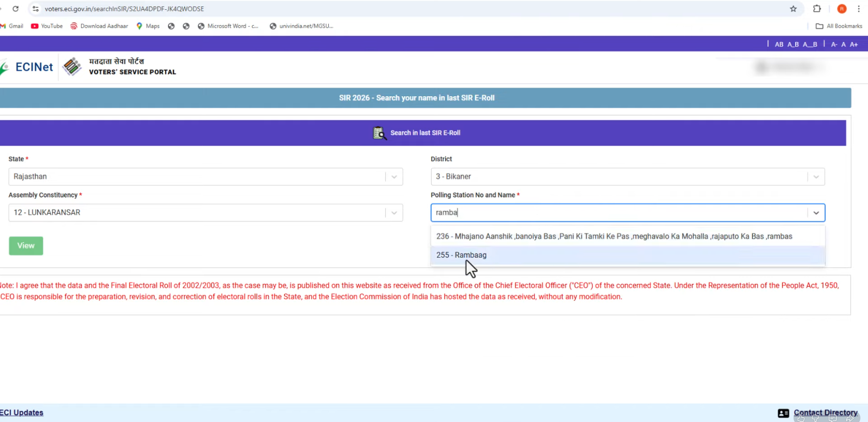868x422 pixels.
Task: Expand the State dropdown showing Rajasthan
Action: 394,177
